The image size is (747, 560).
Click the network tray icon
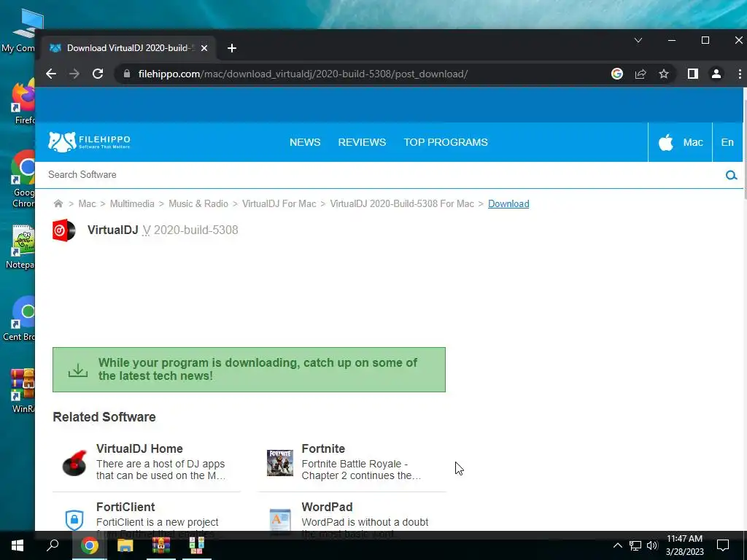tap(635, 545)
